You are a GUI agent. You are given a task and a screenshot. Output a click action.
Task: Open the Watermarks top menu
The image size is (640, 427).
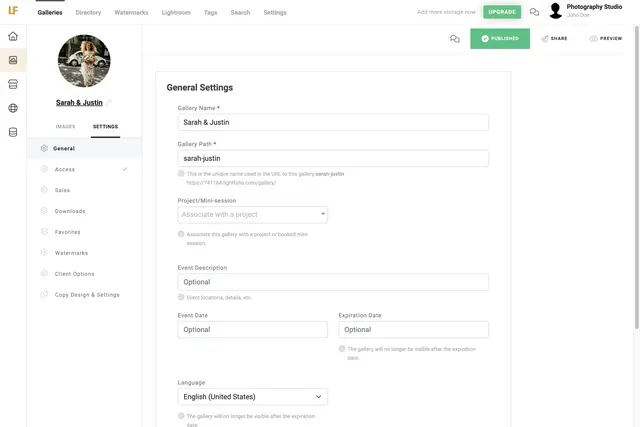(131, 12)
